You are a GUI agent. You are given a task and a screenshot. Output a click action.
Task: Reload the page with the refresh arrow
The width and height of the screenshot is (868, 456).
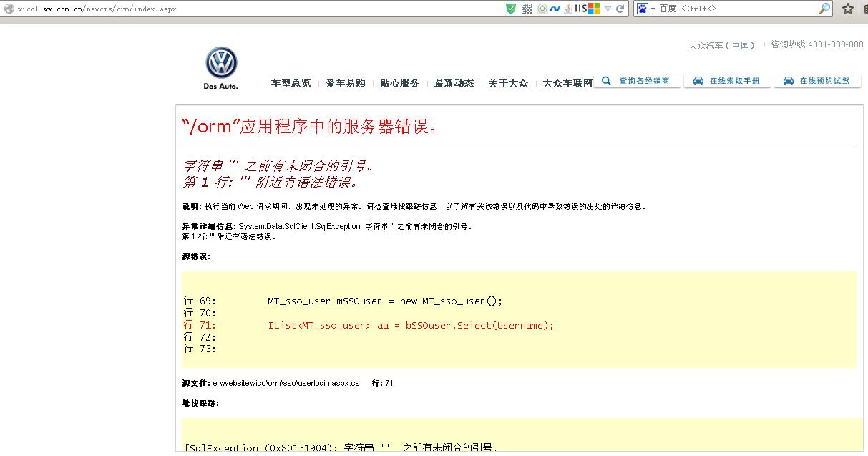pos(620,9)
